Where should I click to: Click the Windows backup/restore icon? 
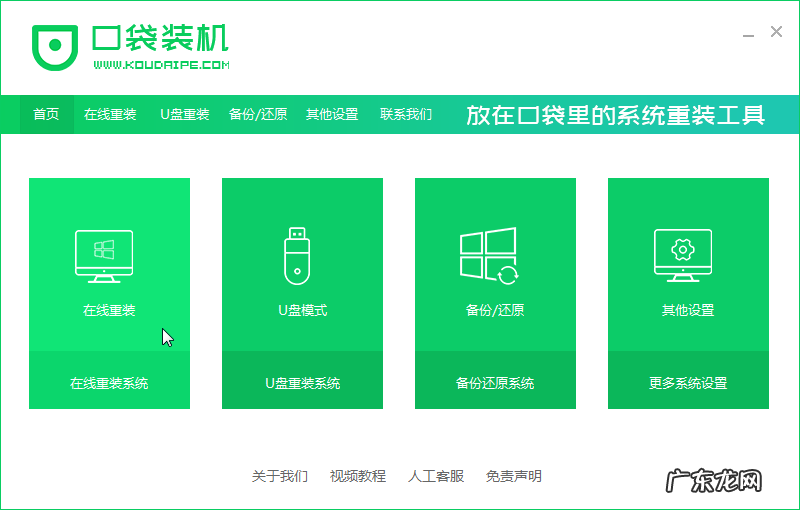click(x=489, y=256)
